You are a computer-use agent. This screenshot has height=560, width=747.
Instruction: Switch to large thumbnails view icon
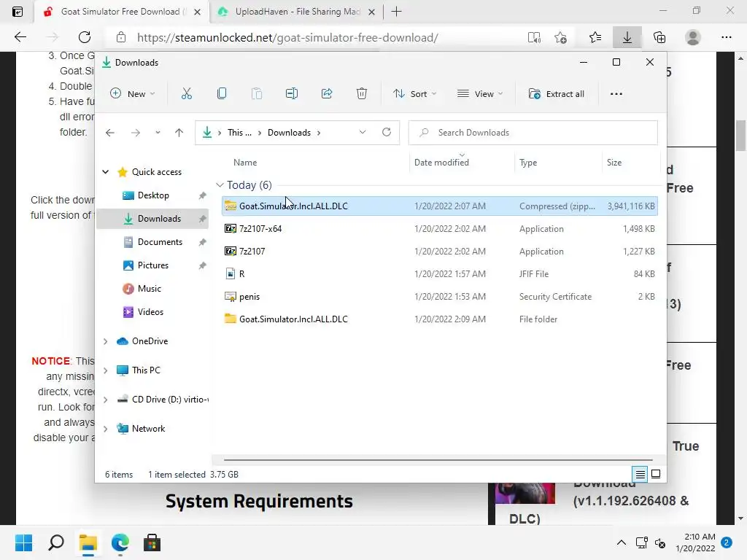point(656,474)
